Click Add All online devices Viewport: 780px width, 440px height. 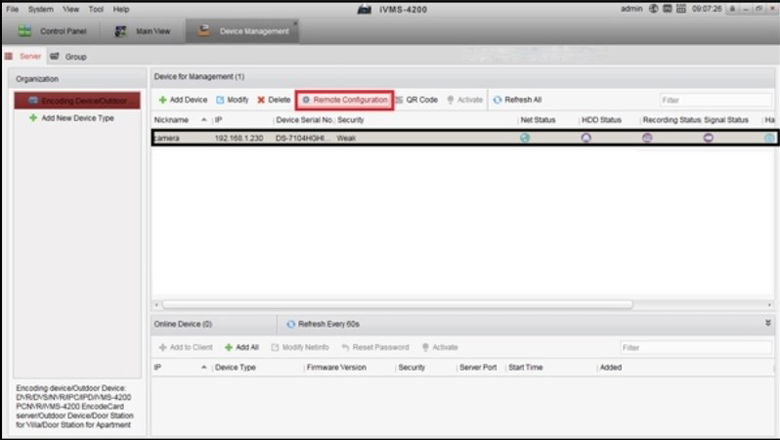[x=241, y=347]
